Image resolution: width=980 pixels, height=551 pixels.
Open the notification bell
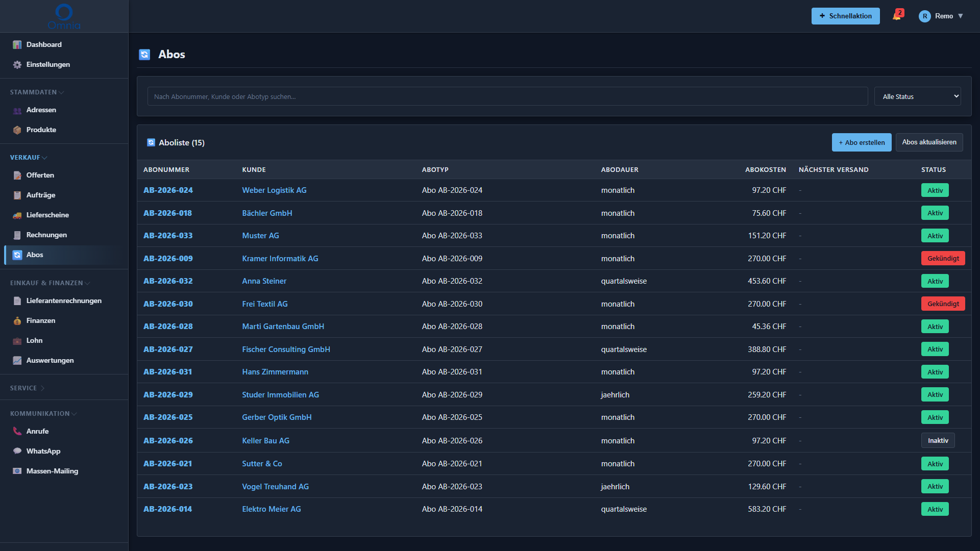897,16
